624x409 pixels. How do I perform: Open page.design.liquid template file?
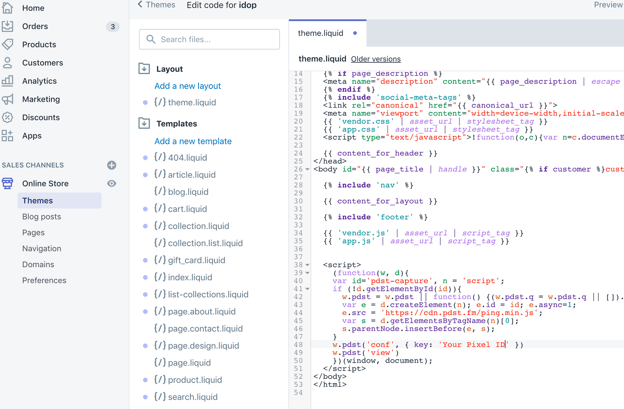[203, 346]
